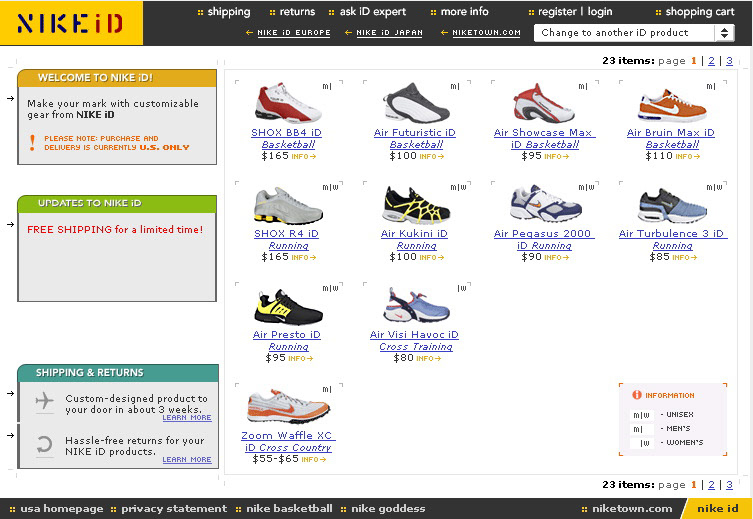Click the airplane shipping icon

[45, 401]
